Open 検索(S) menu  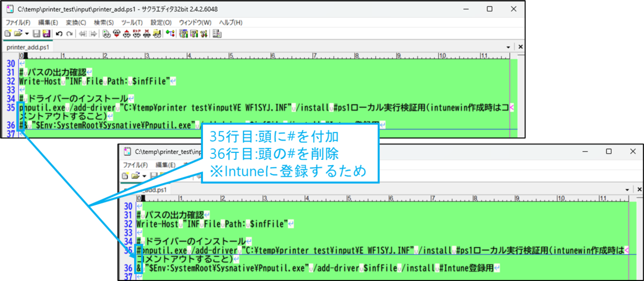coord(104,23)
